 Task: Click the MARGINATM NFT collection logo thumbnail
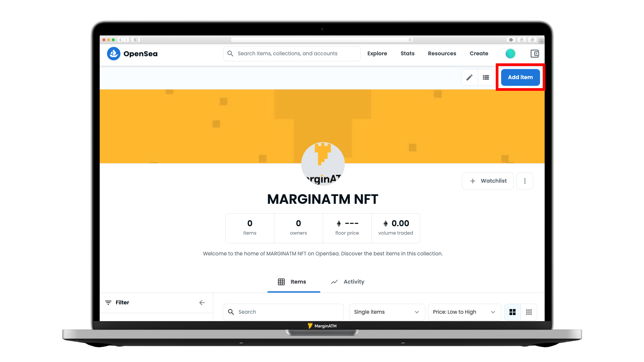(322, 164)
